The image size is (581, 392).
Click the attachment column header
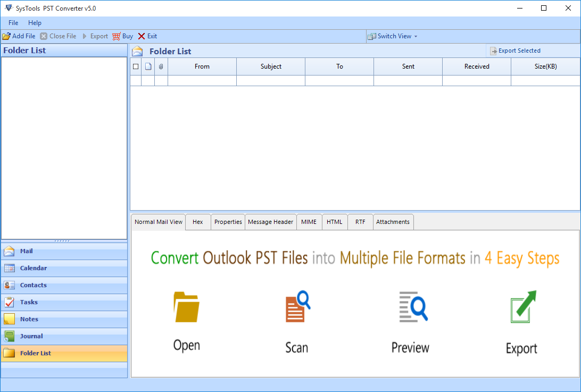161,66
